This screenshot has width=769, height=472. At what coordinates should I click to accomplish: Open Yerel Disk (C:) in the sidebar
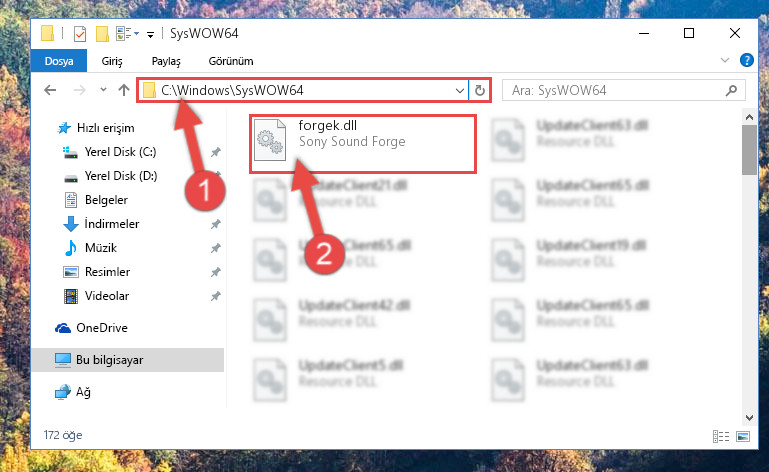(121, 152)
